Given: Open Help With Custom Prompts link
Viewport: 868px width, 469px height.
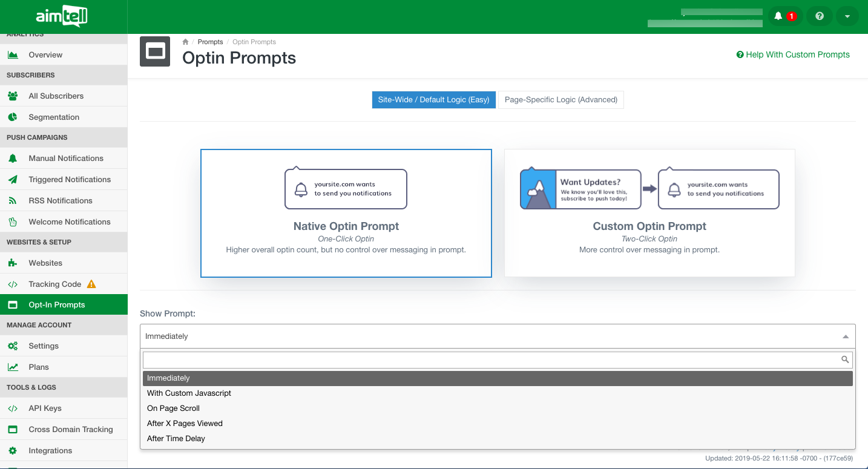Looking at the screenshot, I should pyautogui.click(x=793, y=54).
